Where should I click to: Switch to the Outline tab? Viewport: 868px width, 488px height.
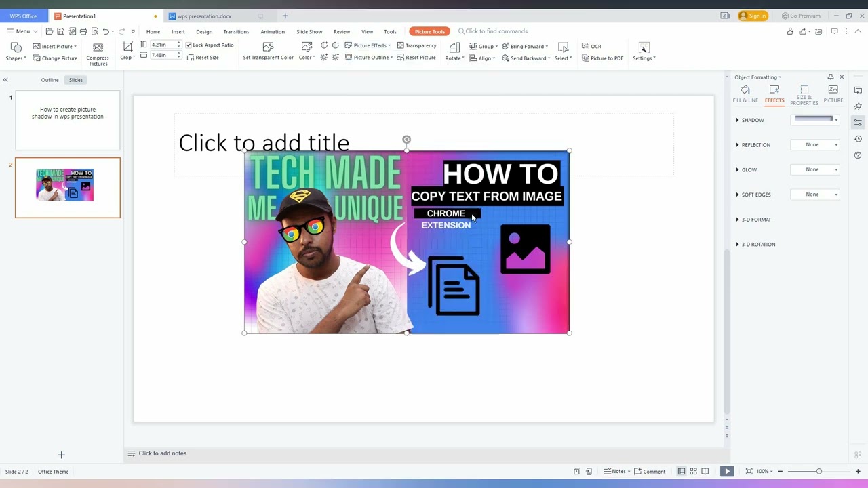pyautogui.click(x=50, y=80)
